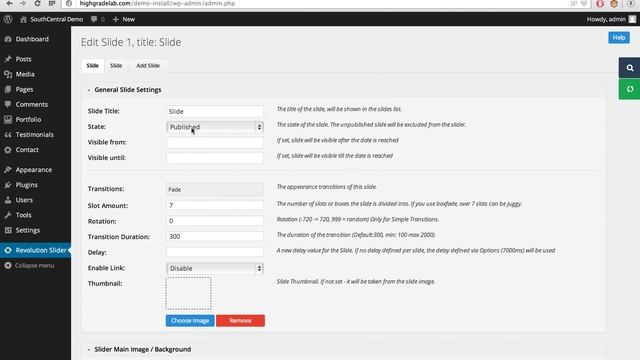The image size is (640, 360).
Task: Open the Appearance menu item
Action: click(x=35, y=169)
